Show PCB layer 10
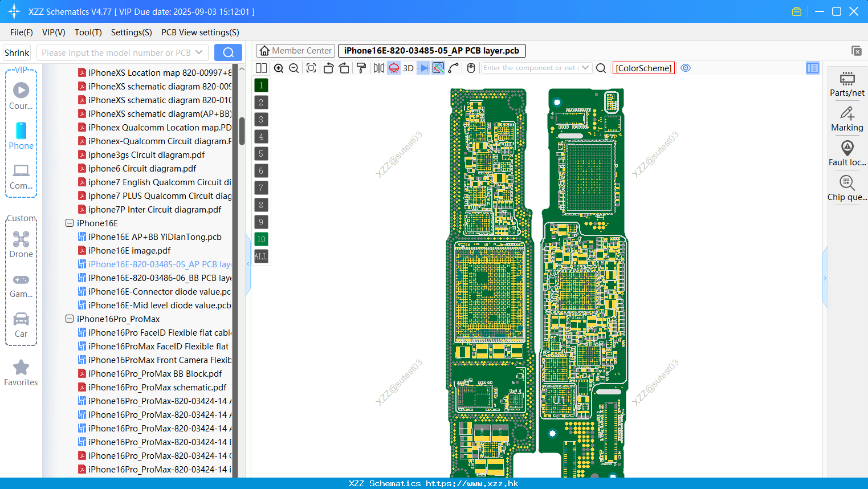Image resolution: width=868 pixels, height=489 pixels. 261,239
